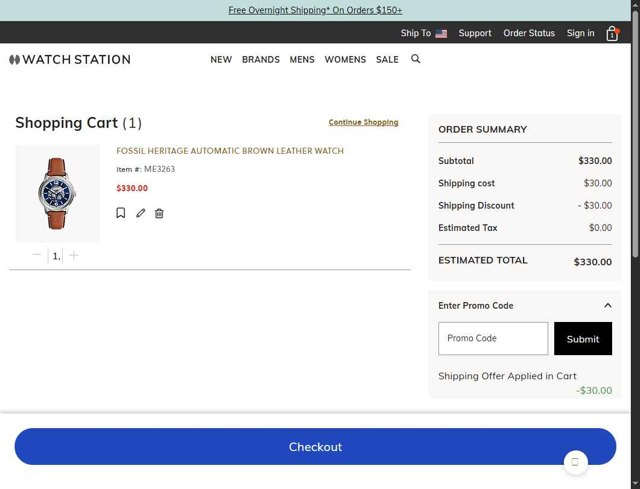Submit the promo code
640x489 pixels.
583,338
